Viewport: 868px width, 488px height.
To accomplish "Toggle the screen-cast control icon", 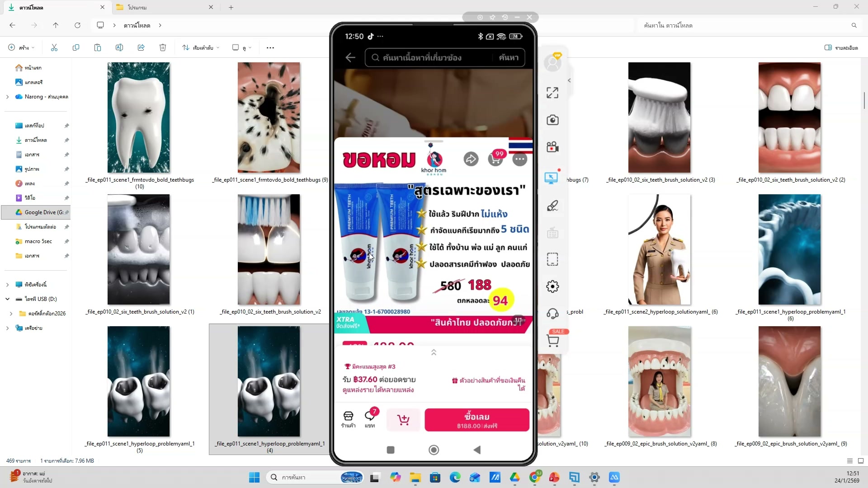I will [x=552, y=178].
